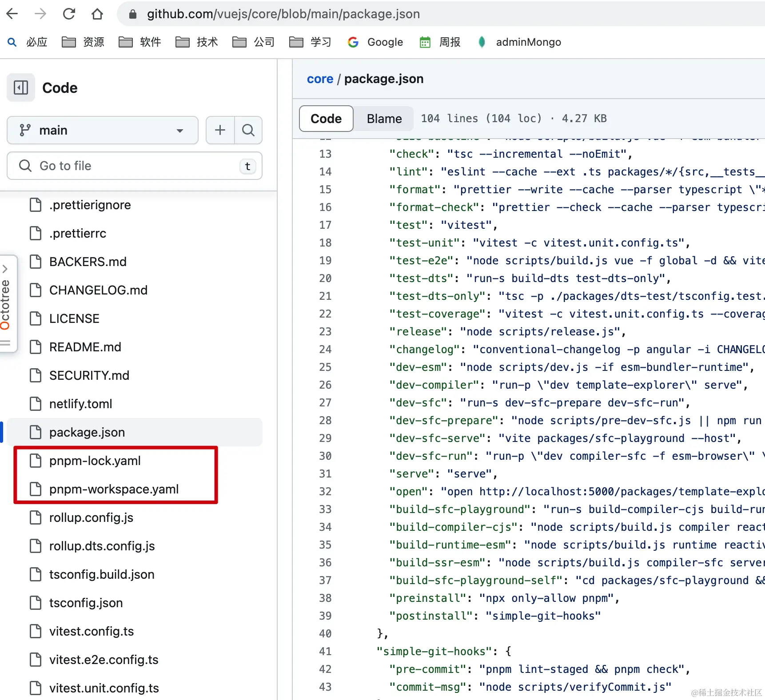Screen dimensions: 765x700
Task: Open tsconfig.build.json in the file tree
Action: click(x=102, y=574)
